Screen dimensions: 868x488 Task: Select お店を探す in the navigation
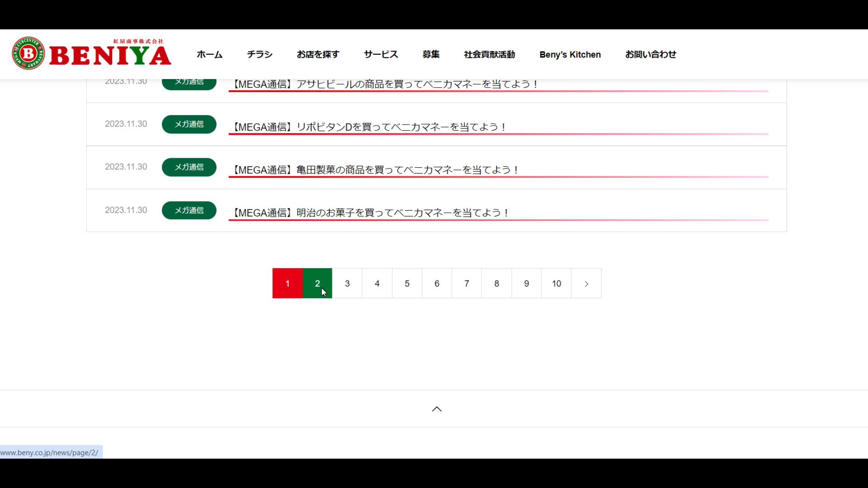(318, 55)
